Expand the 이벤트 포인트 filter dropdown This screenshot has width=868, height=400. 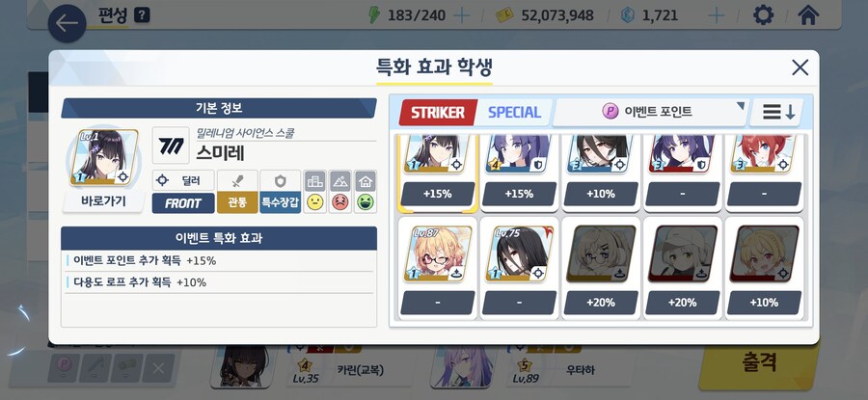click(x=650, y=112)
